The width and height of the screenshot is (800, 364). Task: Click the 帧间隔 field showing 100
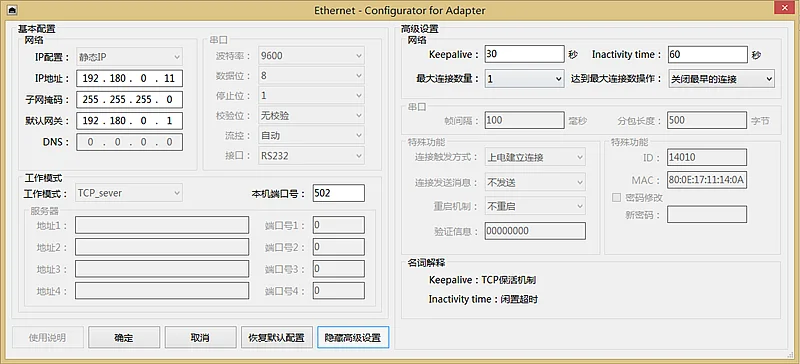524,120
